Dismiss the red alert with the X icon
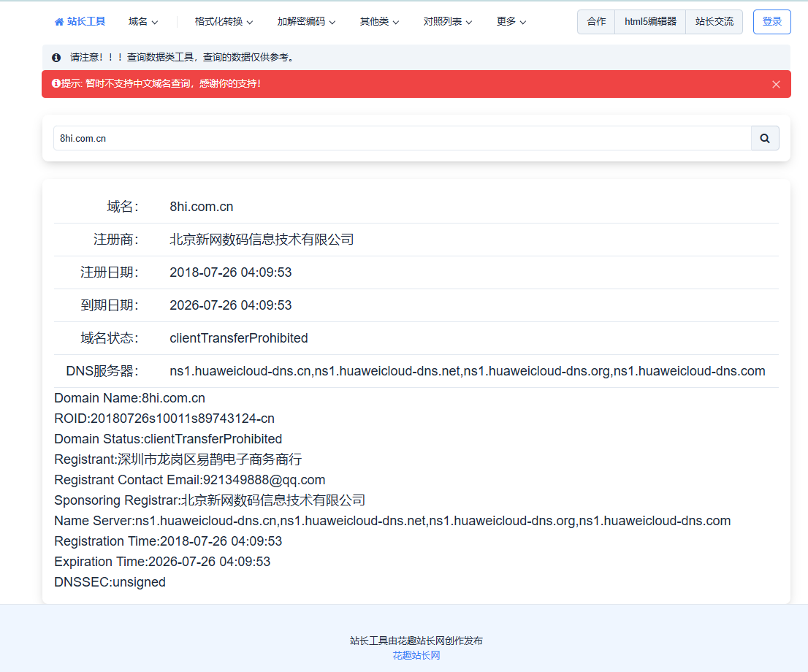808x672 pixels. 776,84
